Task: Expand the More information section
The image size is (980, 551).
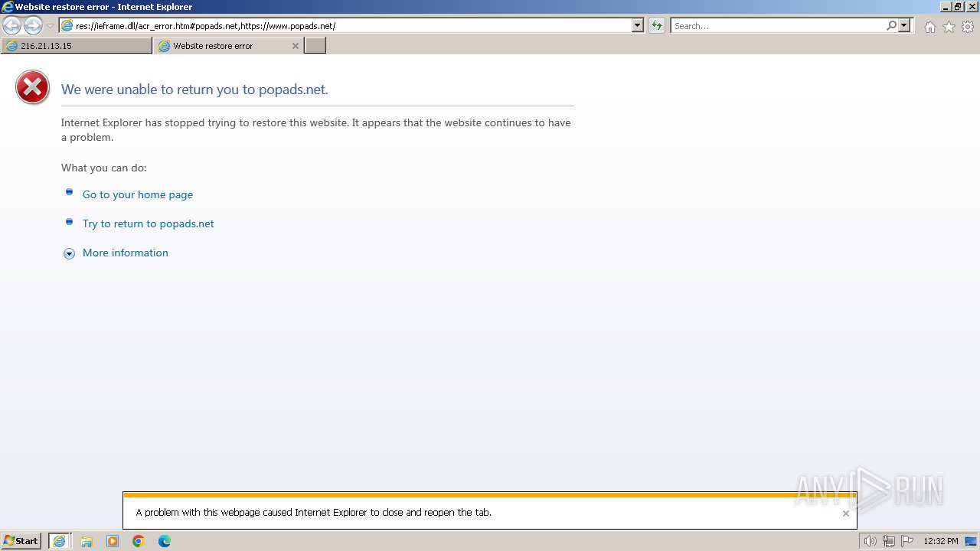Action: pos(69,253)
